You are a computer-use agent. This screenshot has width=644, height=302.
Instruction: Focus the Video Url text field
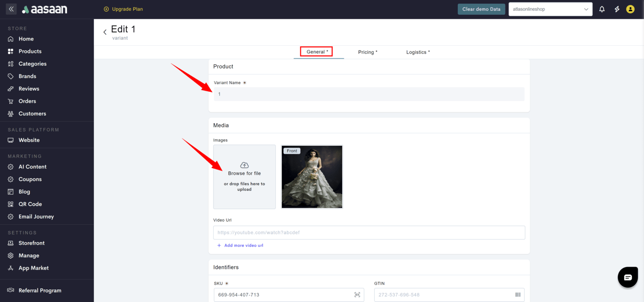tap(369, 233)
